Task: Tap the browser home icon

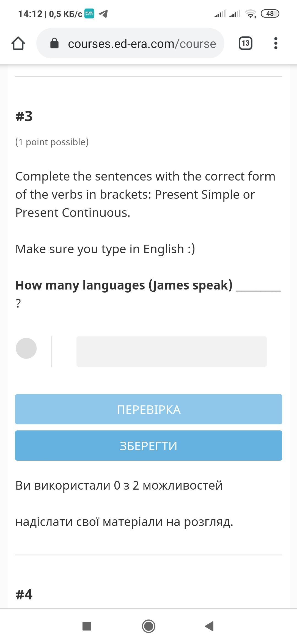Action: pos(18,43)
